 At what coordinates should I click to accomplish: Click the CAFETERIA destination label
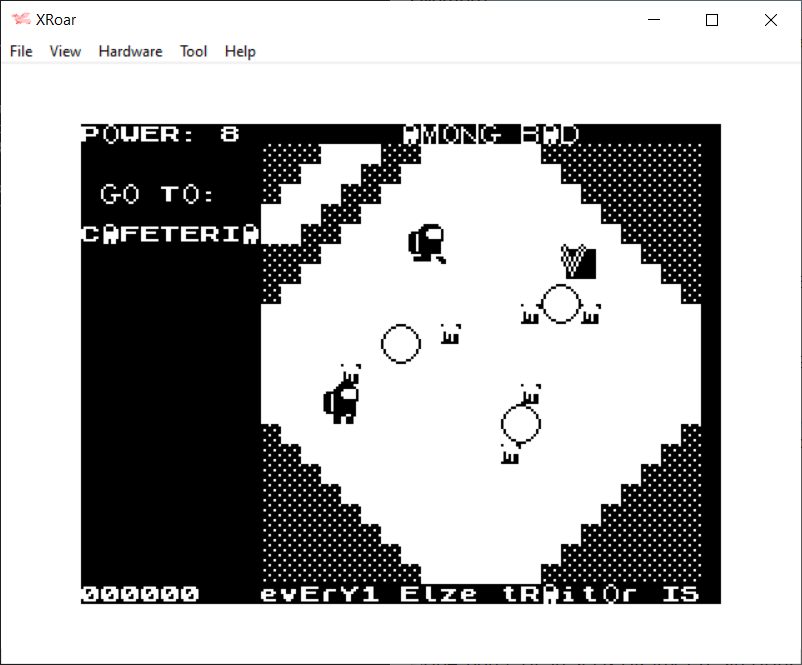click(170, 234)
